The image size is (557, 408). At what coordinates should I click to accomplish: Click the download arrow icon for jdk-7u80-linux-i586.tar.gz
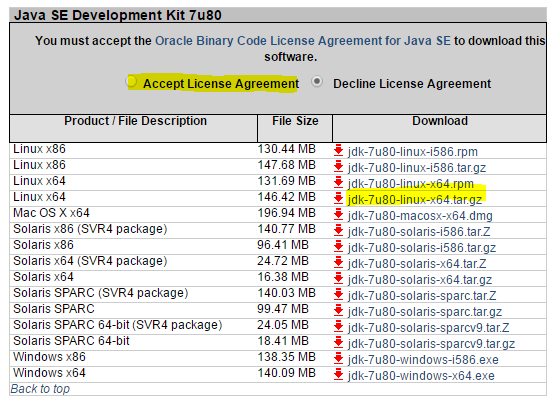[x=339, y=166]
